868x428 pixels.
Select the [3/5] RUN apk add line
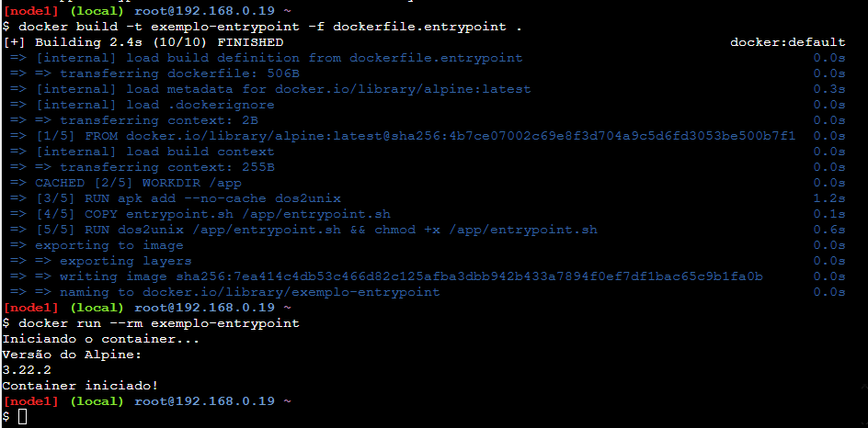pyautogui.click(x=204, y=198)
